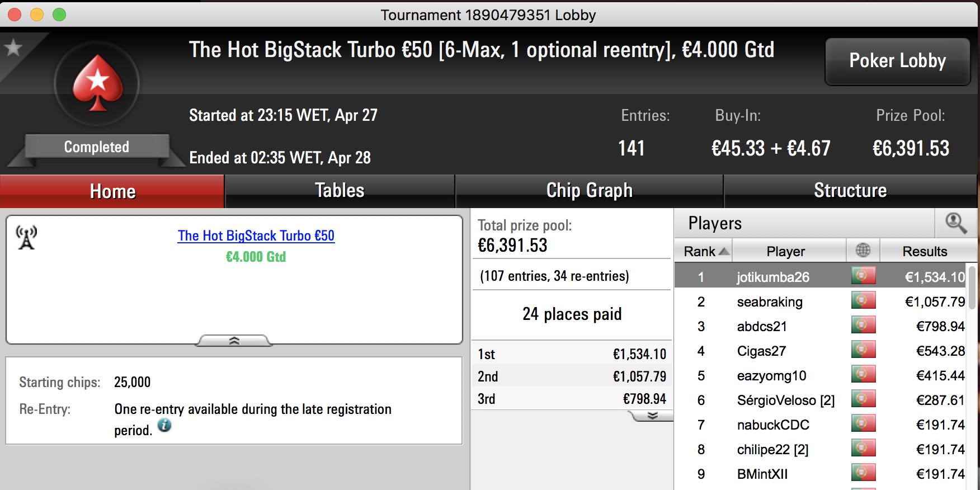
Task: Sort players by the Rank column
Action: coord(704,251)
